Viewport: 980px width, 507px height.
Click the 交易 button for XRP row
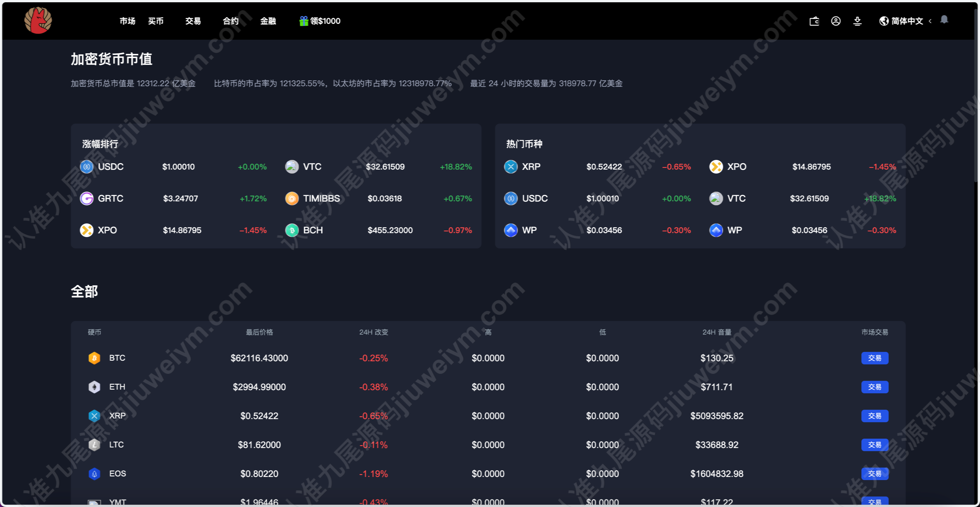(x=875, y=416)
